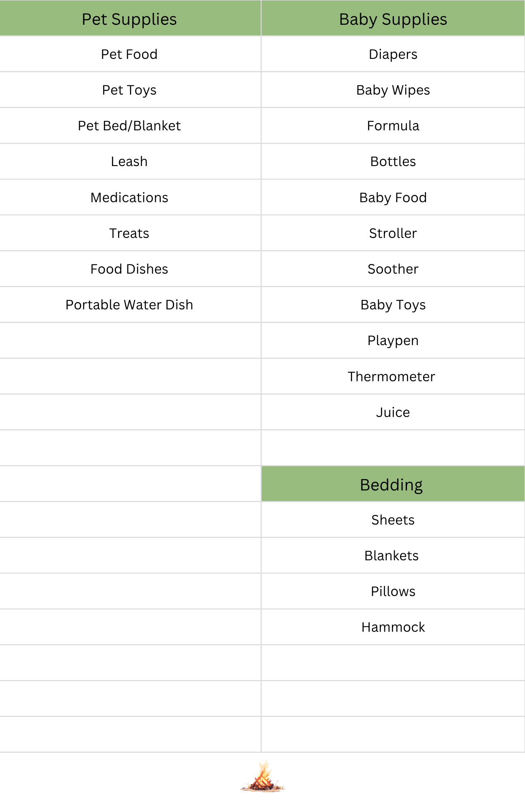Click the empty cell below Portable Water Dish
Screen dimensions: 525x812
click(130, 340)
